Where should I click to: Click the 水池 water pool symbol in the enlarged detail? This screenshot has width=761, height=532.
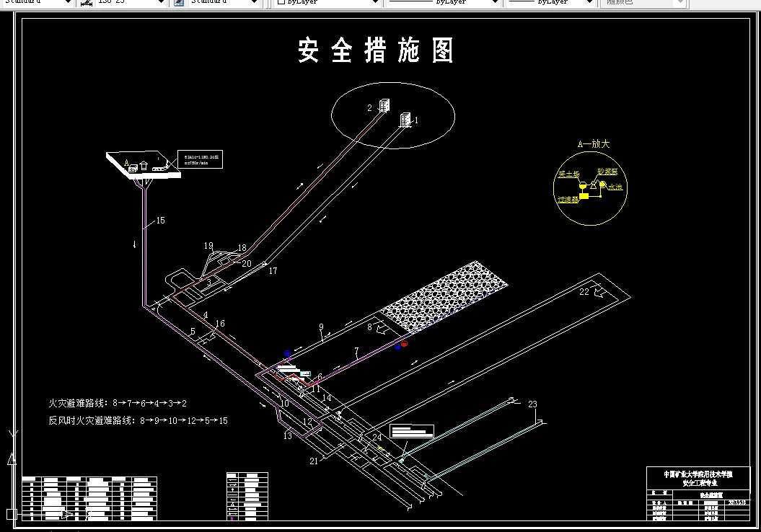coord(602,185)
